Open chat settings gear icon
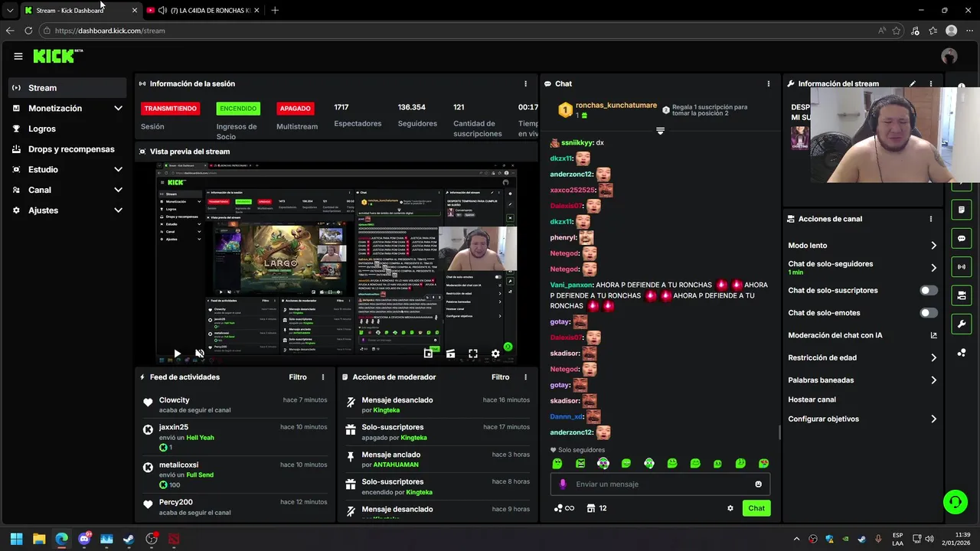 [730, 508]
